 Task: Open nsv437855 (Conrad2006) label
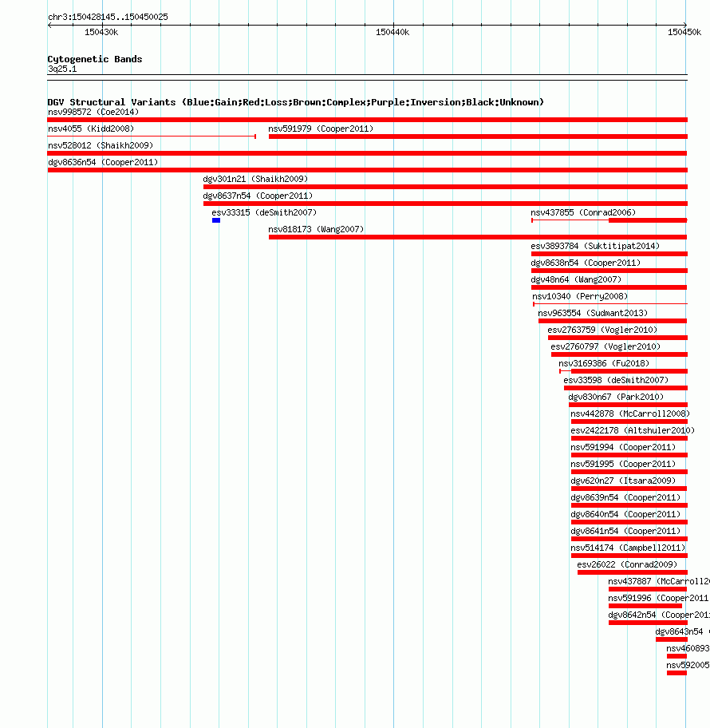[x=583, y=212]
